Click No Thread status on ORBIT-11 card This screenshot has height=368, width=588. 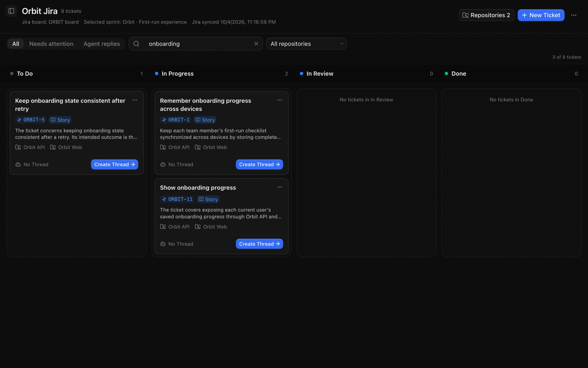(x=177, y=244)
